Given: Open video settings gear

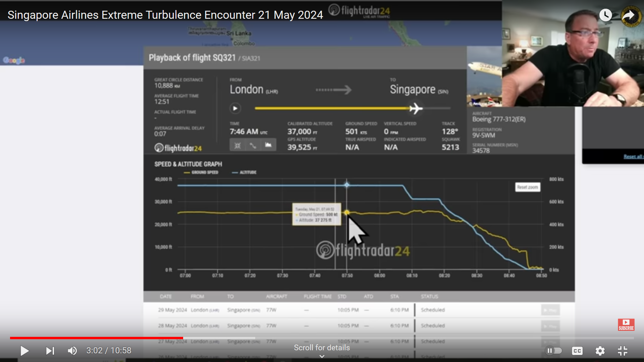Looking at the screenshot, I should click(600, 351).
